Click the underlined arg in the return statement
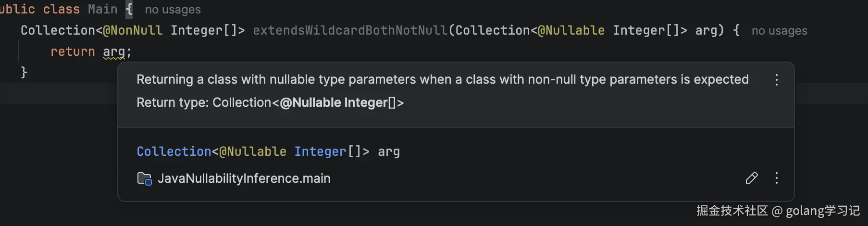The image size is (868, 226). click(x=114, y=51)
